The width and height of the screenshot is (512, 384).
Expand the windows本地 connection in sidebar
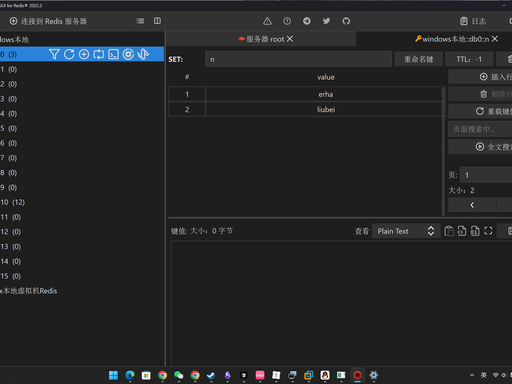(14, 40)
